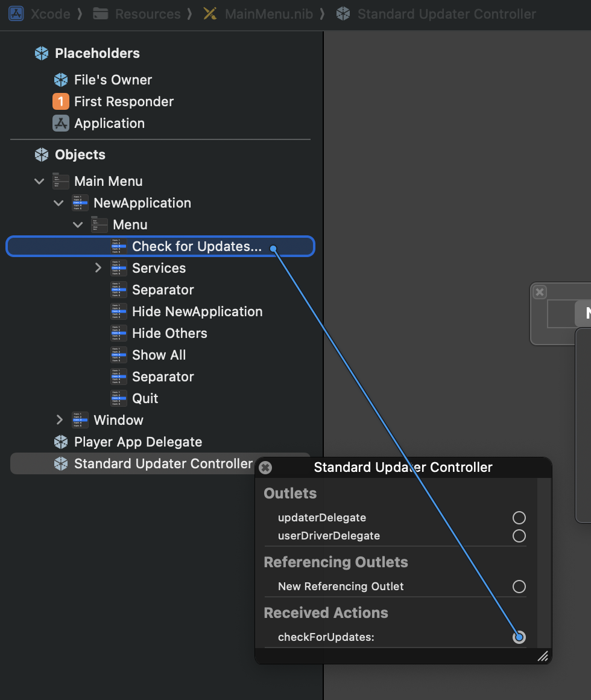The image size is (591, 700).
Task: Select the Show All menu item
Action: click(159, 355)
